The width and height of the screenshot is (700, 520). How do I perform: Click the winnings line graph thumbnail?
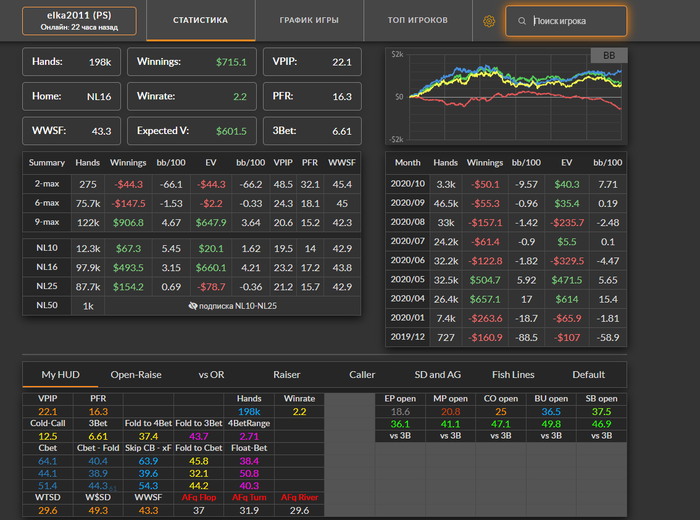(x=505, y=95)
